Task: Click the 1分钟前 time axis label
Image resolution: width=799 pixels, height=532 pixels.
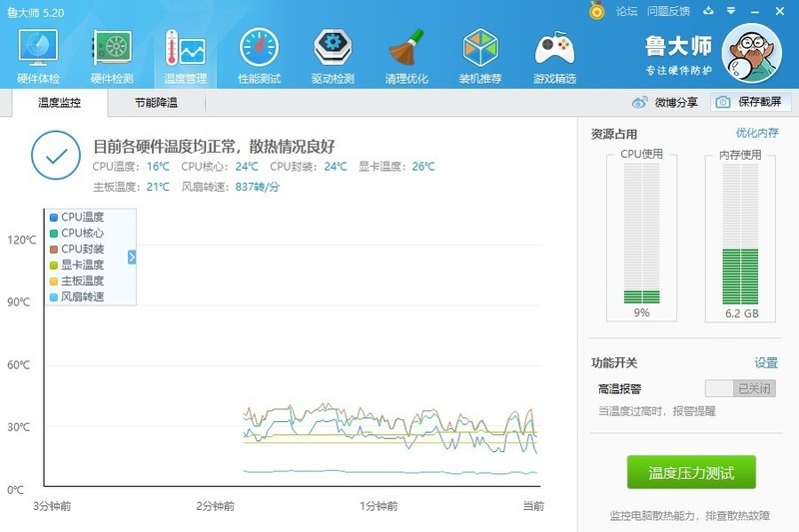Action: (379, 506)
